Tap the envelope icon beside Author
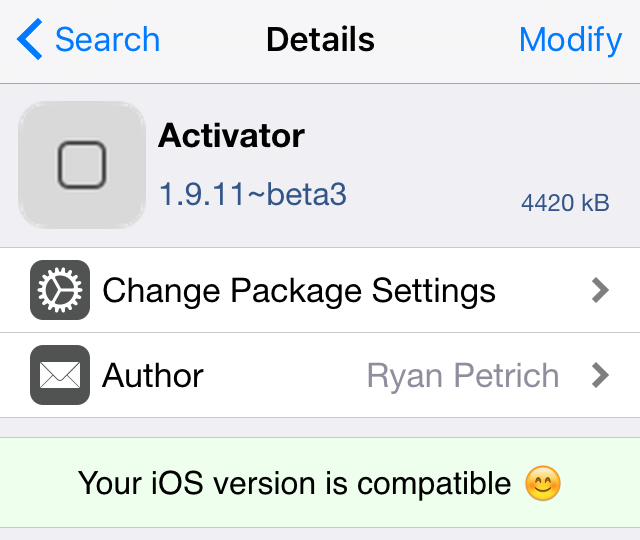Viewport: 640px width, 540px height. (60, 375)
